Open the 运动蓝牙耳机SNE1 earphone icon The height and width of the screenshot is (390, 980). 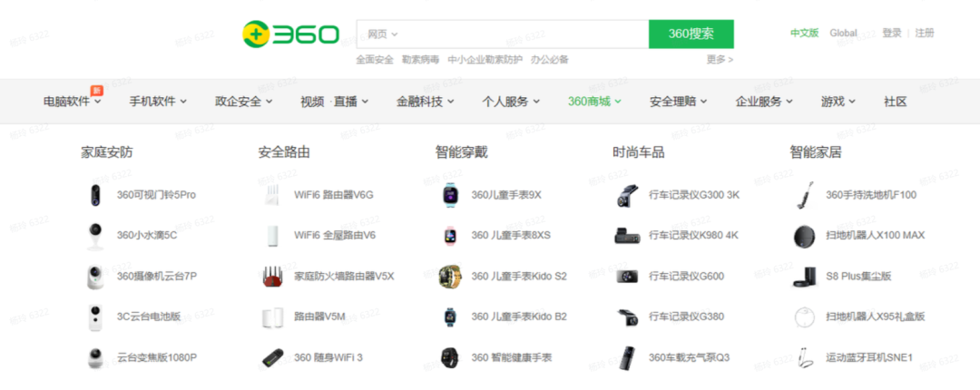point(804,358)
